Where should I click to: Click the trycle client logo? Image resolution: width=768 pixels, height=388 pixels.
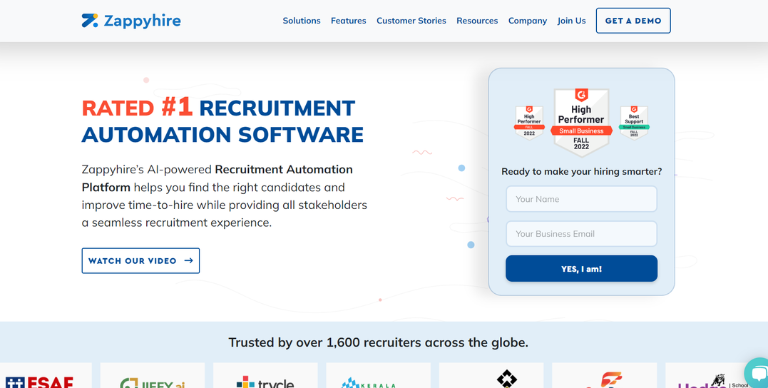(x=265, y=381)
